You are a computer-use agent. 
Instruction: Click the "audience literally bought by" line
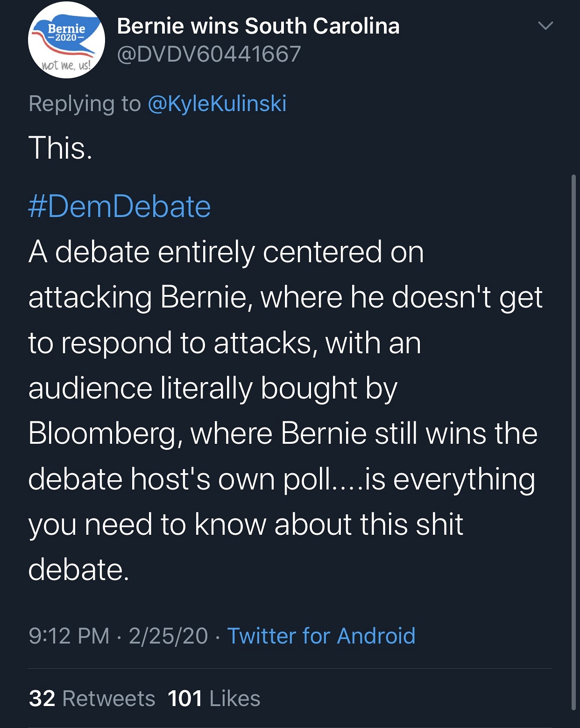coord(213,388)
